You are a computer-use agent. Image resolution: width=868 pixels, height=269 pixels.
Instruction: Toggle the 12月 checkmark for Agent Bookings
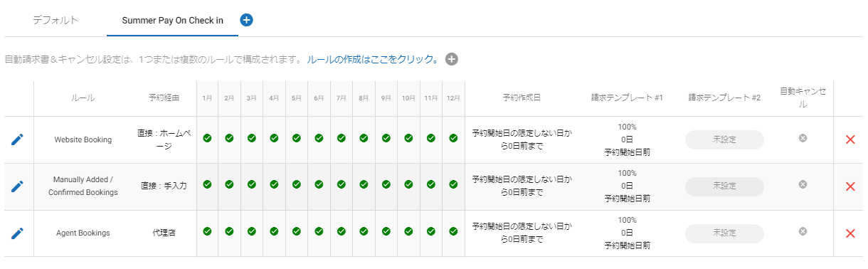click(453, 231)
